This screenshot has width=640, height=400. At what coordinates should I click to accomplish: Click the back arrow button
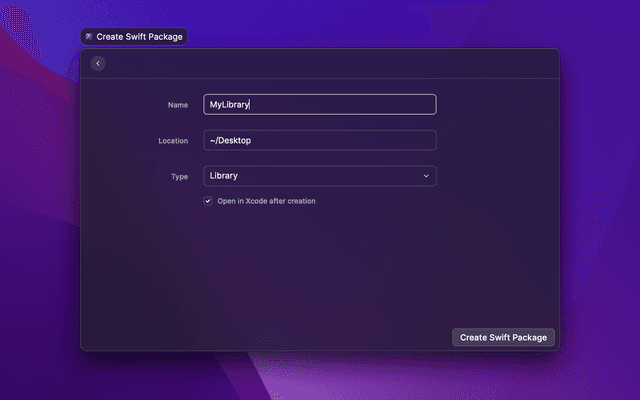97,64
